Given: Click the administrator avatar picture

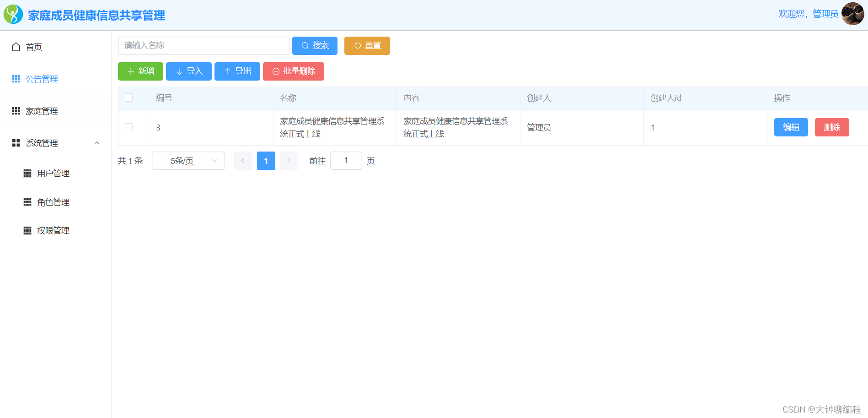Looking at the screenshot, I should (852, 14).
